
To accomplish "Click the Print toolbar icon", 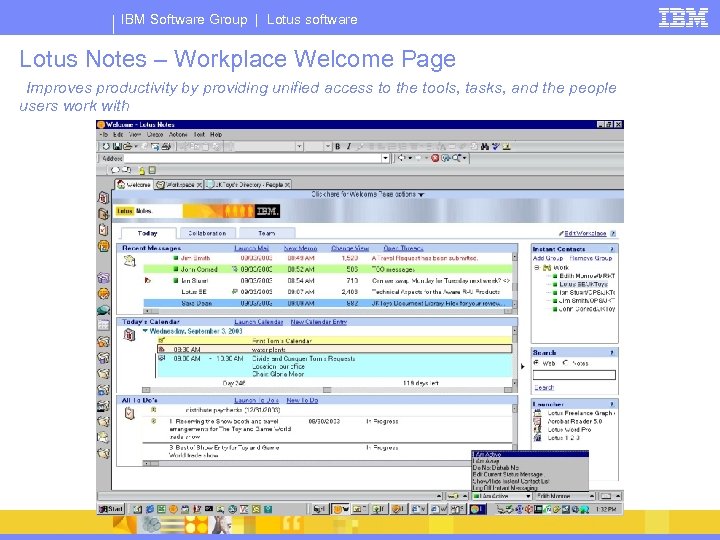I will 166,146.
